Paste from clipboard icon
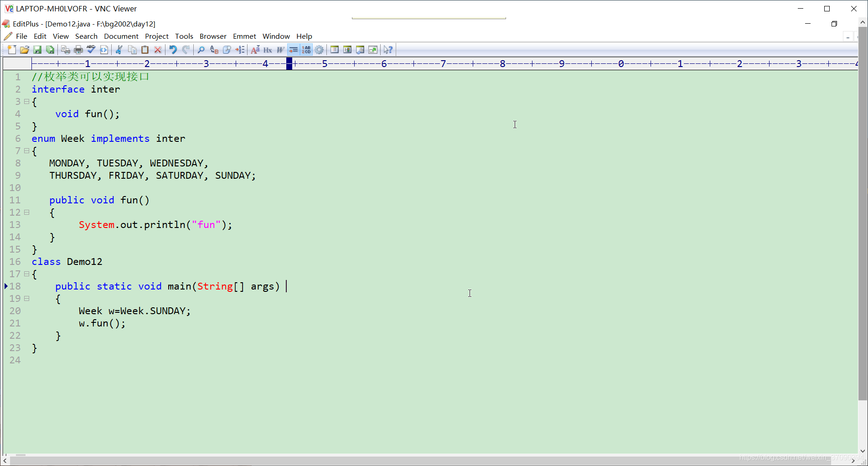Viewport: 868px width, 466px height. coord(145,50)
